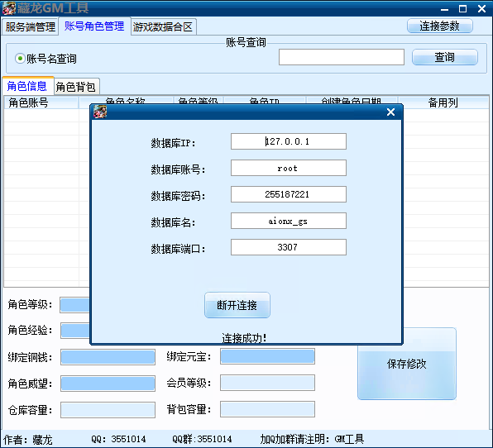The image size is (493, 448).
Task: Click the 角色账号 column header
Action: (41, 102)
